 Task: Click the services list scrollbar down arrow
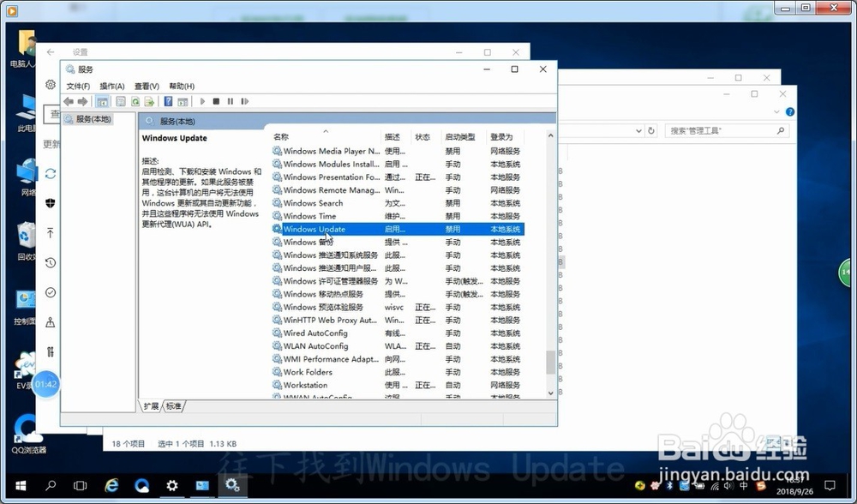(x=550, y=393)
